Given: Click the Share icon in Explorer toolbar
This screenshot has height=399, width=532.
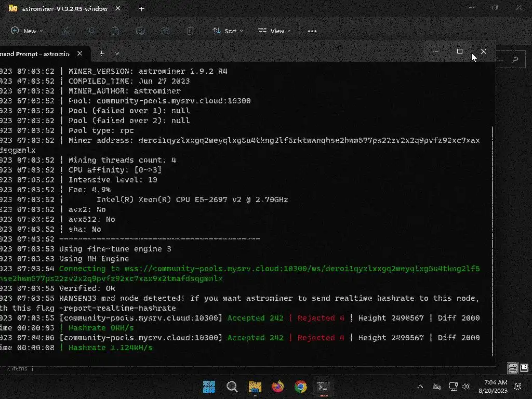Looking at the screenshot, I should point(165,31).
